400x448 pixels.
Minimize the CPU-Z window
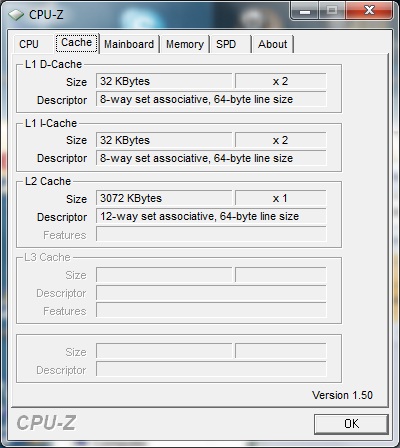[305, 11]
